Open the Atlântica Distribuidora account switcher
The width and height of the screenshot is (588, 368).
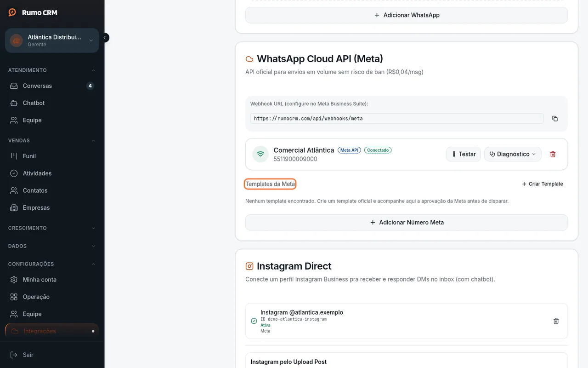point(52,40)
